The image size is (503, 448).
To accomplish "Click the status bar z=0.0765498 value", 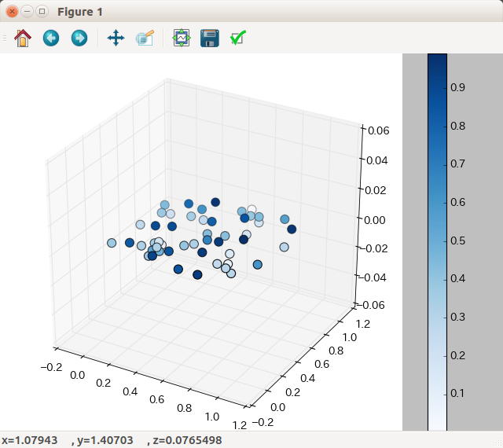I will (x=187, y=440).
